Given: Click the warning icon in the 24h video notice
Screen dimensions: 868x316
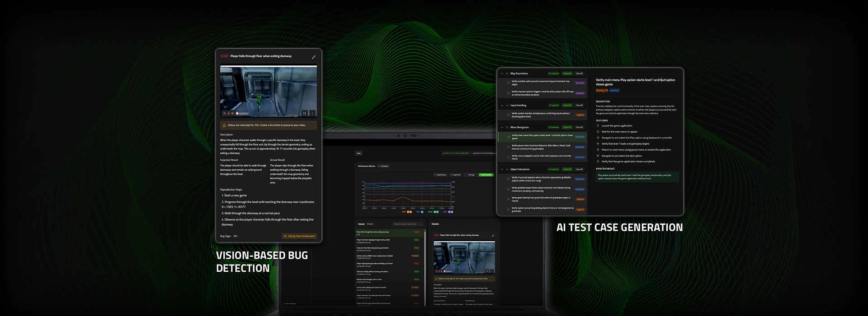Looking at the screenshot, I should click(x=224, y=125).
